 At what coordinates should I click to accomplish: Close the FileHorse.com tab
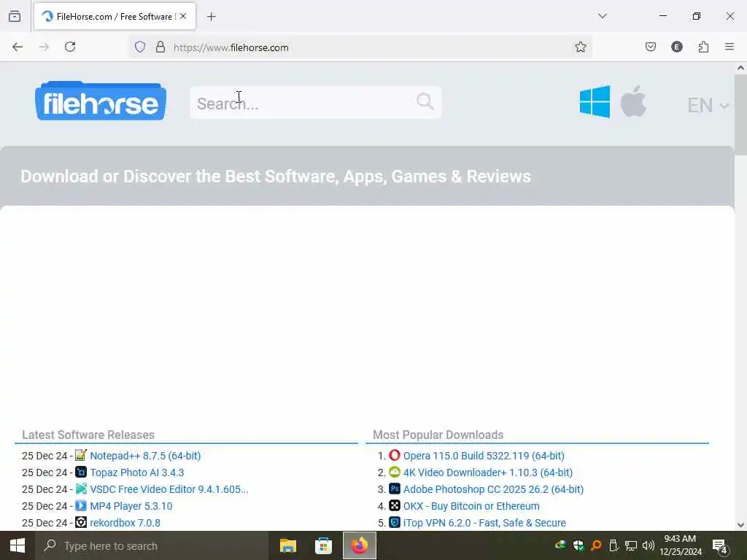pyautogui.click(x=183, y=16)
